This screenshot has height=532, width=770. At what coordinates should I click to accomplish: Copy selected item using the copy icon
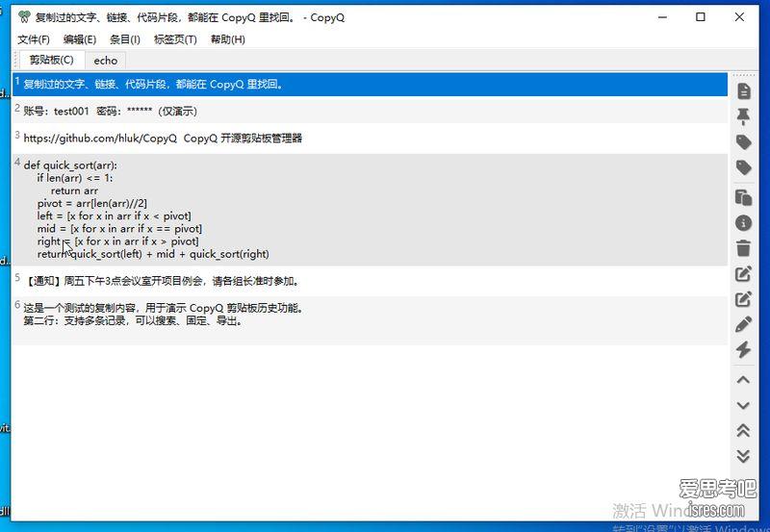743,197
